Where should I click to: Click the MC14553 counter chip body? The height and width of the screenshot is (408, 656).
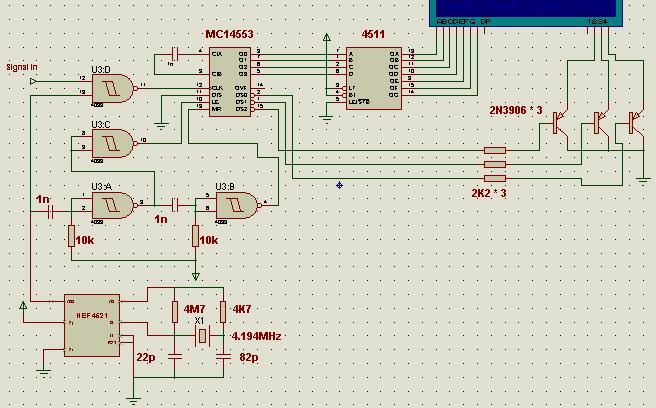pos(230,82)
